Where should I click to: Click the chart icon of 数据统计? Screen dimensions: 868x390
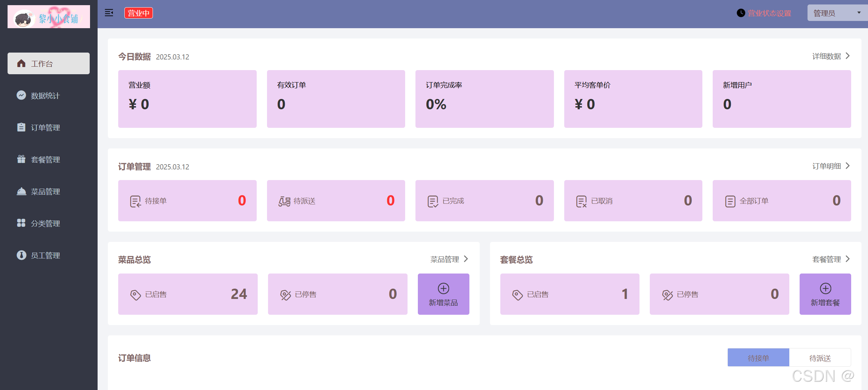[21, 95]
